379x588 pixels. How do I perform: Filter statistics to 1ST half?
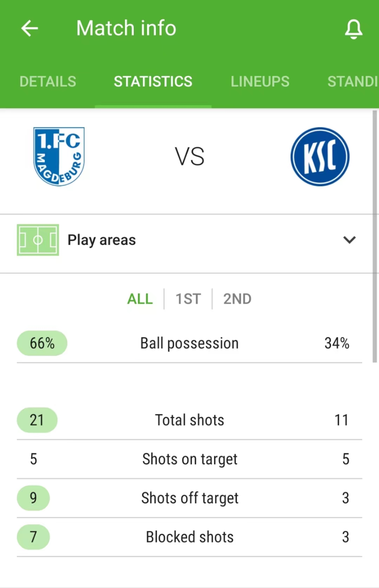click(x=188, y=299)
